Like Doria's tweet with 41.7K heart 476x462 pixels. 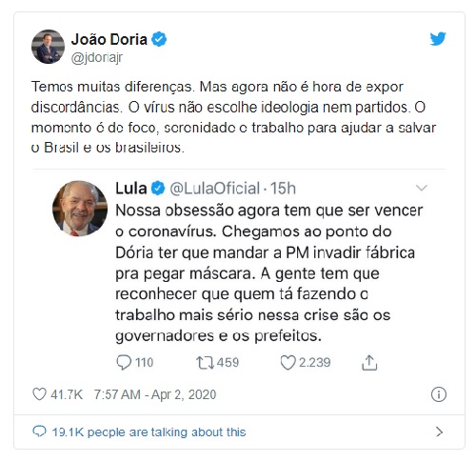pyautogui.click(x=39, y=394)
